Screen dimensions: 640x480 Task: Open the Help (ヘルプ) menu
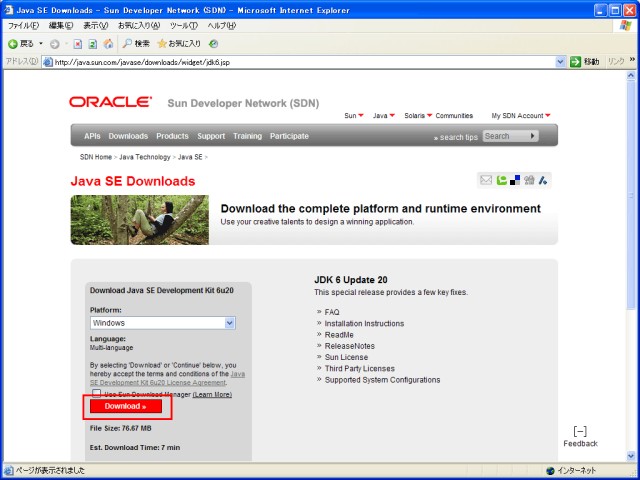pyautogui.click(x=222, y=26)
